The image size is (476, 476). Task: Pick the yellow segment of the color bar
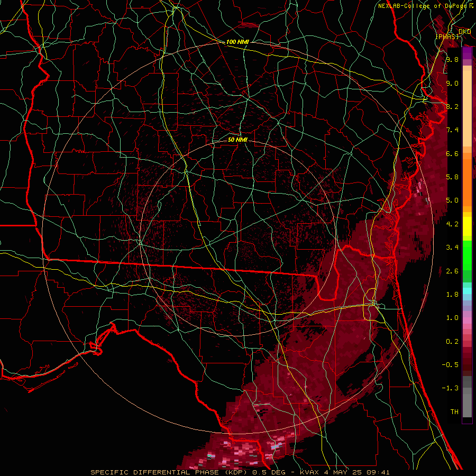pos(467,226)
